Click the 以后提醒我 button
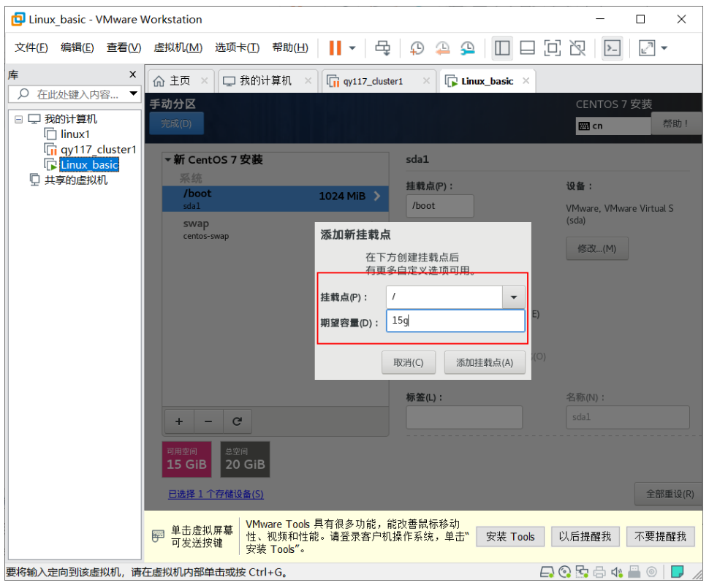The image size is (709, 588). click(585, 536)
